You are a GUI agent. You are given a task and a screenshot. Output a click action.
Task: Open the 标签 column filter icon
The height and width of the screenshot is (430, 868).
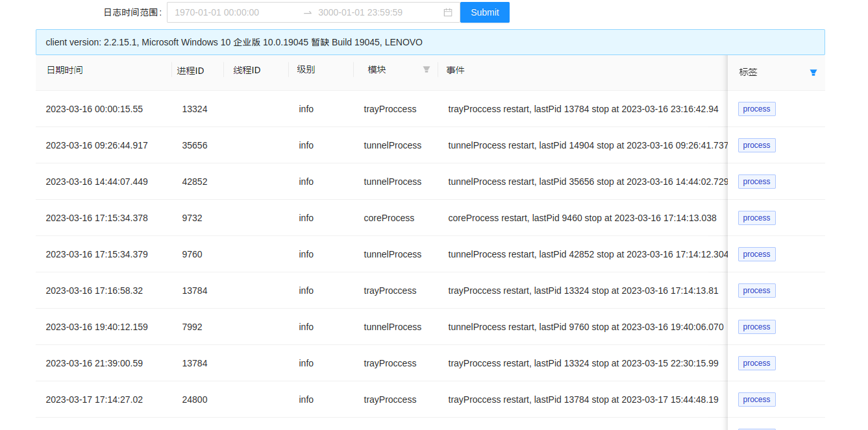click(813, 73)
